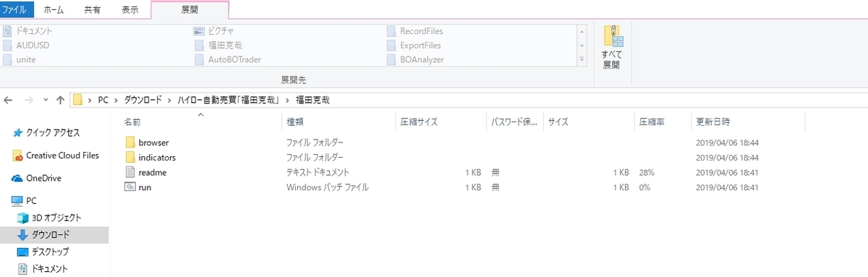Select the indicators folder icon
The width and height of the screenshot is (868, 277).
pos(130,157)
